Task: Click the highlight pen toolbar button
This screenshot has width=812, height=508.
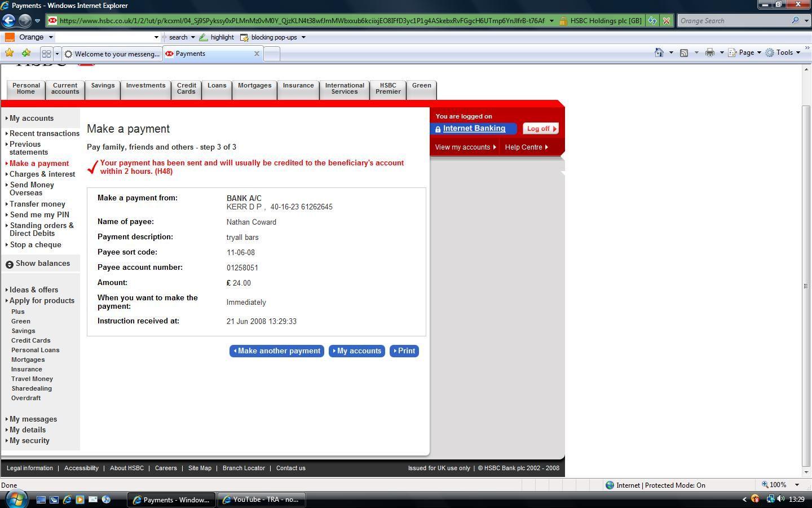Action: click(217, 37)
